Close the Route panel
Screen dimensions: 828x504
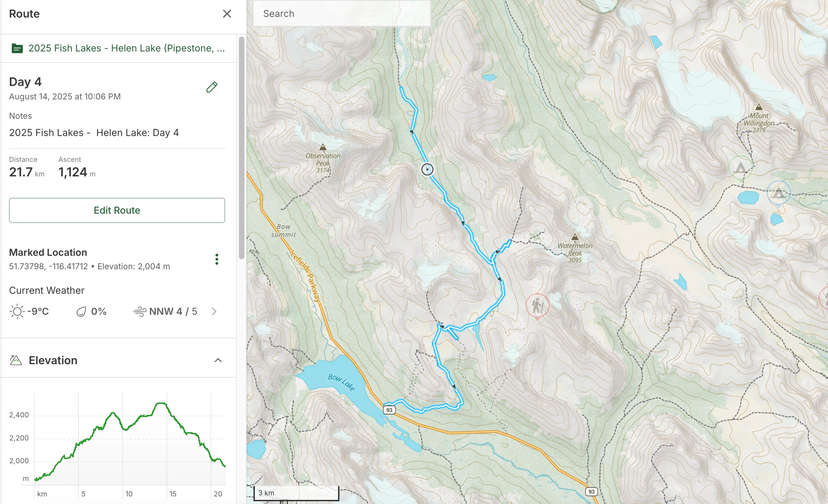[x=227, y=14]
